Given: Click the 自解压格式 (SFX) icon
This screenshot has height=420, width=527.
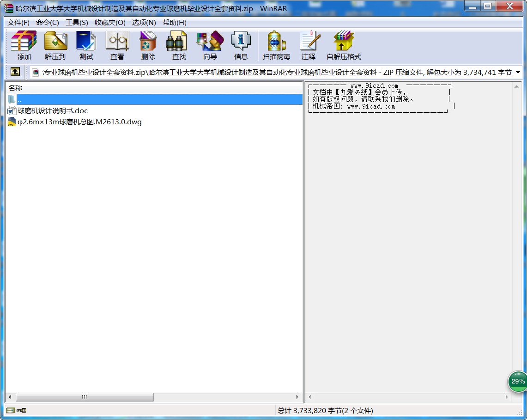Looking at the screenshot, I should (x=344, y=45).
